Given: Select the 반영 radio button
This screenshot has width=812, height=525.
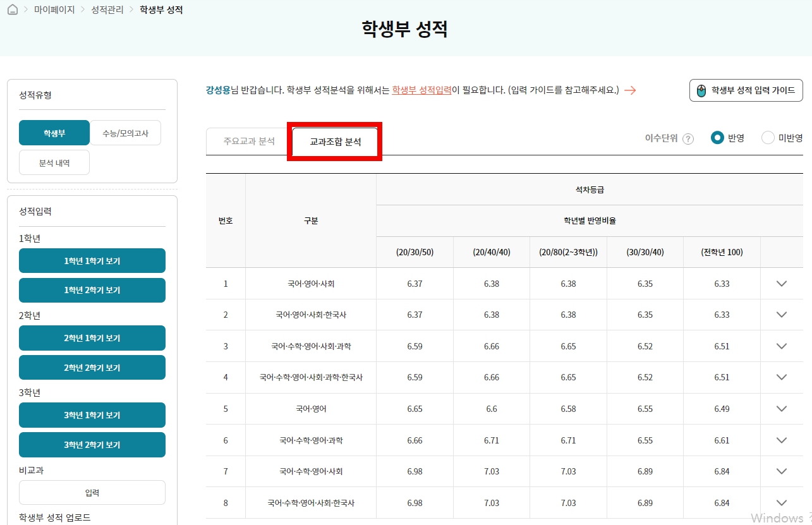Looking at the screenshot, I should click(717, 138).
